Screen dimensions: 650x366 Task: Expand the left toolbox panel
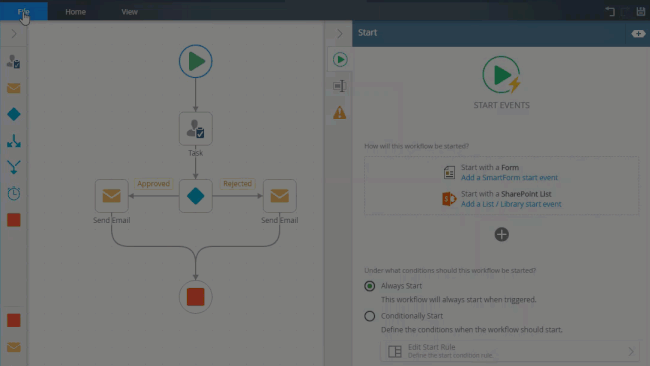click(x=14, y=34)
